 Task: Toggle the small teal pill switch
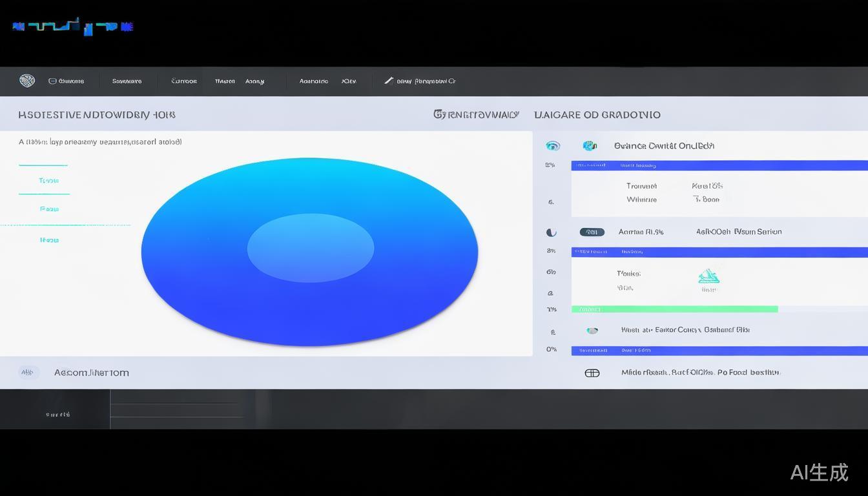point(592,331)
